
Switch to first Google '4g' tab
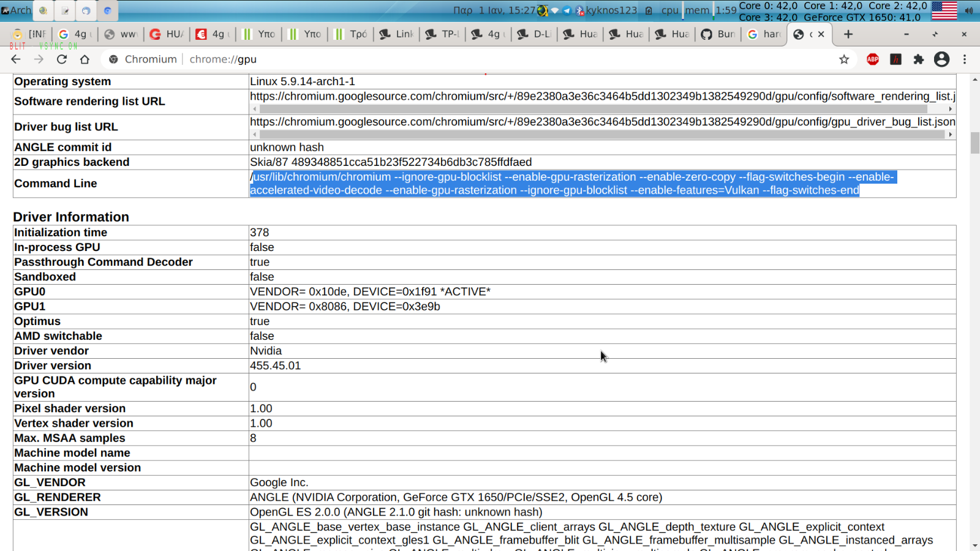click(75, 34)
